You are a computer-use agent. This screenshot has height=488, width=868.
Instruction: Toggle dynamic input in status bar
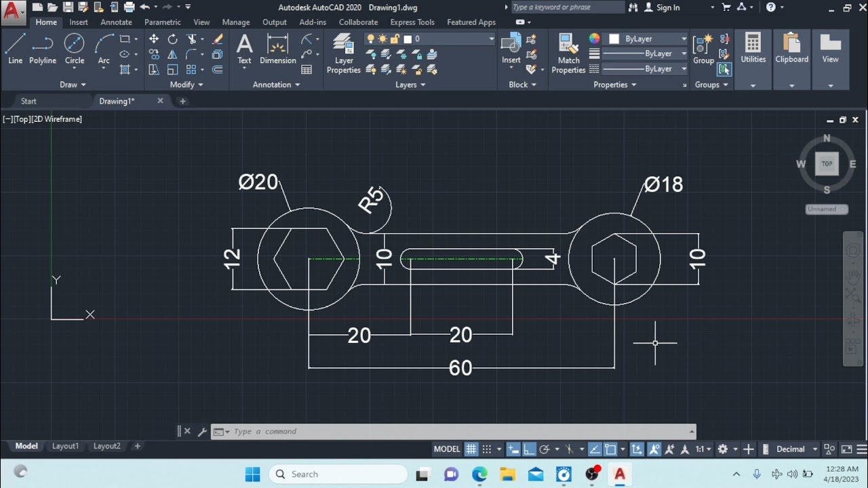513,449
